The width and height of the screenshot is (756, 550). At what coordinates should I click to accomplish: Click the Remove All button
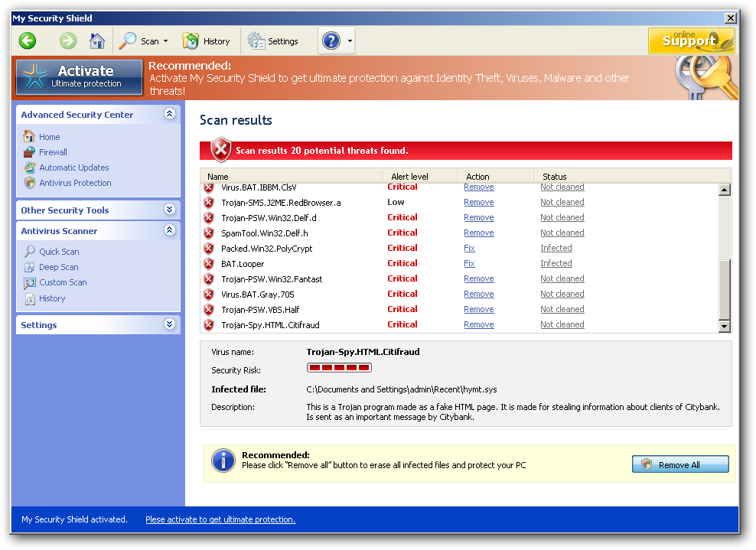coord(680,464)
